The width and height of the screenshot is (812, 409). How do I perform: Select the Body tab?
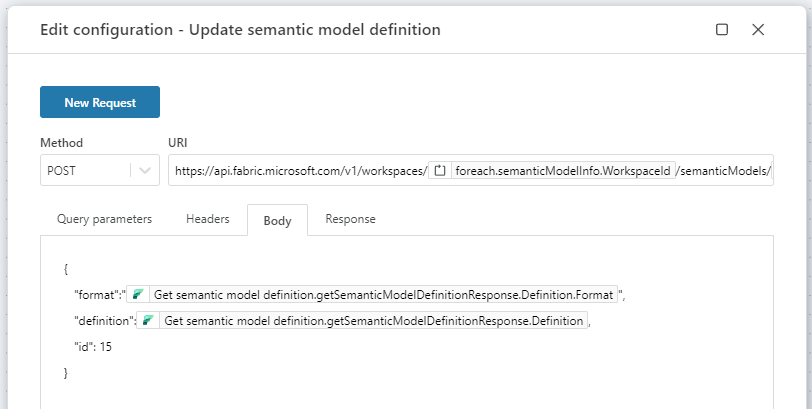277,220
